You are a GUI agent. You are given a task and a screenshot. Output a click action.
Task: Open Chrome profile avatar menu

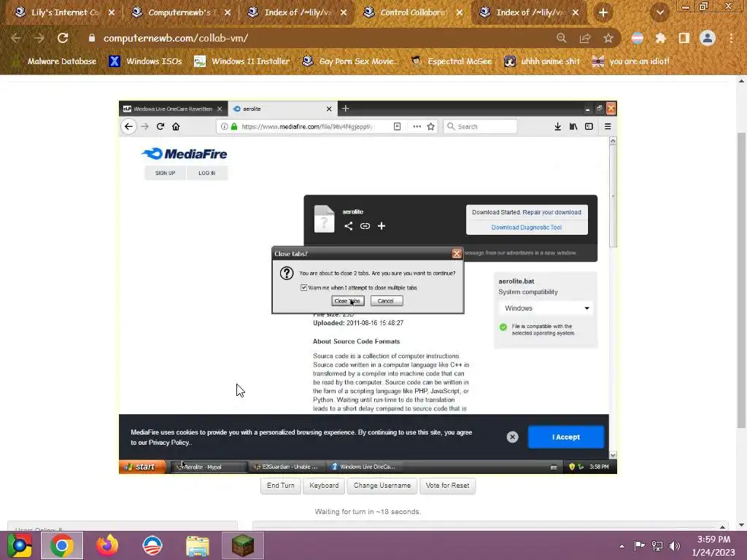[x=708, y=38]
